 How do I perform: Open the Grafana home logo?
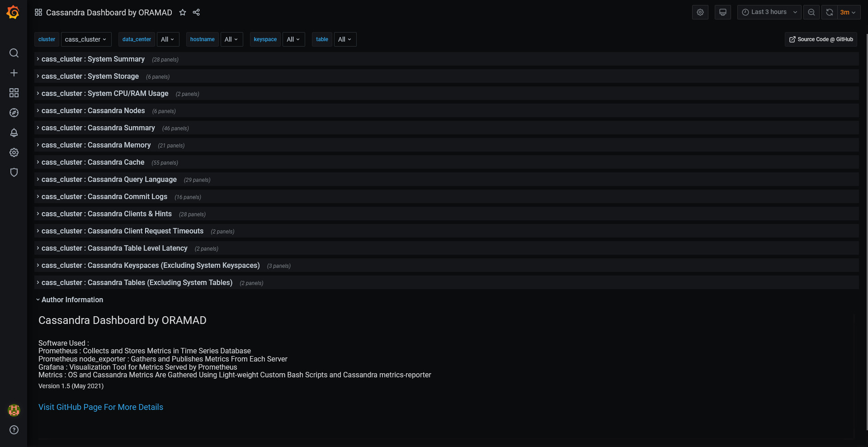(13, 12)
